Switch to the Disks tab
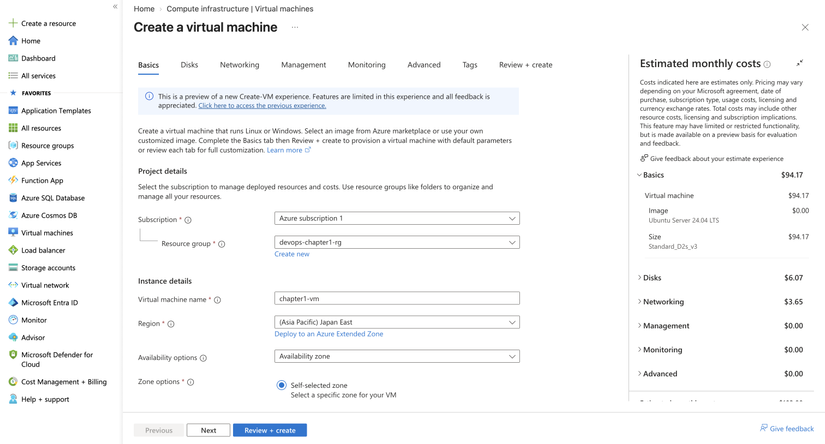The width and height of the screenshot is (825, 444). (189, 65)
